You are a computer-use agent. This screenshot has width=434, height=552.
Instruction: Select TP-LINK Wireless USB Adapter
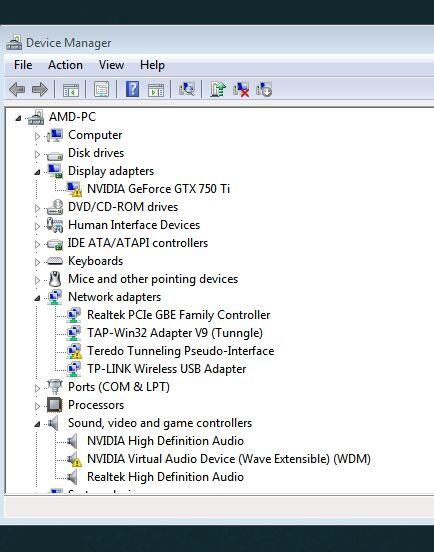coord(166,369)
